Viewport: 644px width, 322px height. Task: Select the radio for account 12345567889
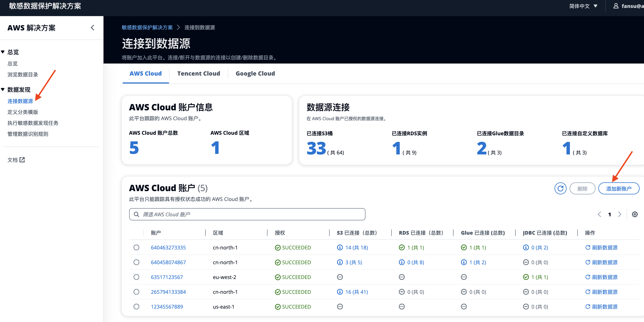[x=136, y=307]
